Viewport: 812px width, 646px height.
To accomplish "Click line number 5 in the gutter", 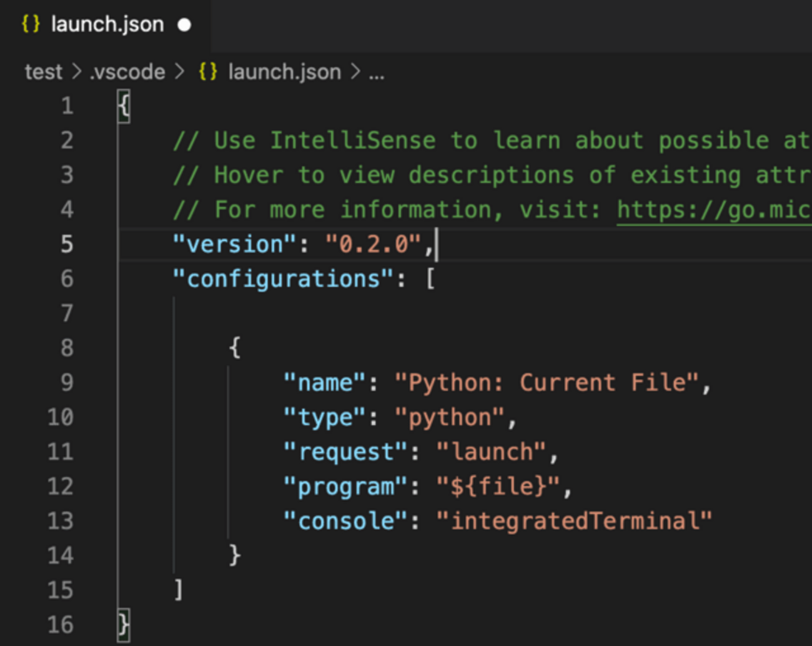I will click(x=67, y=244).
